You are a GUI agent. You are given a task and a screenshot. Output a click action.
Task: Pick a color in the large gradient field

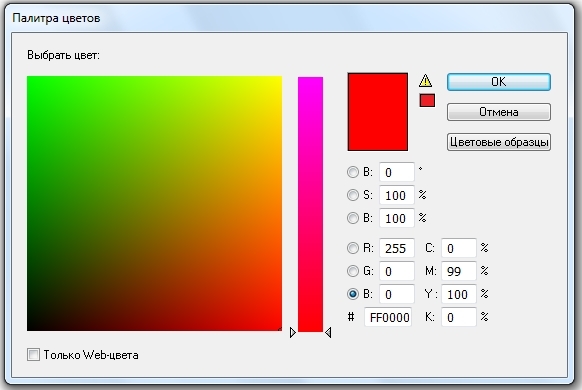(154, 203)
